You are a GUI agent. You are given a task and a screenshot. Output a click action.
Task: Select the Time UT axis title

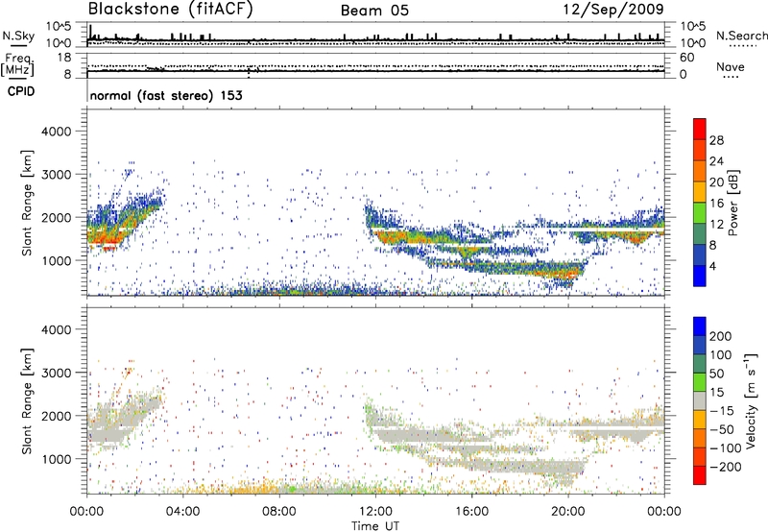[375, 526]
